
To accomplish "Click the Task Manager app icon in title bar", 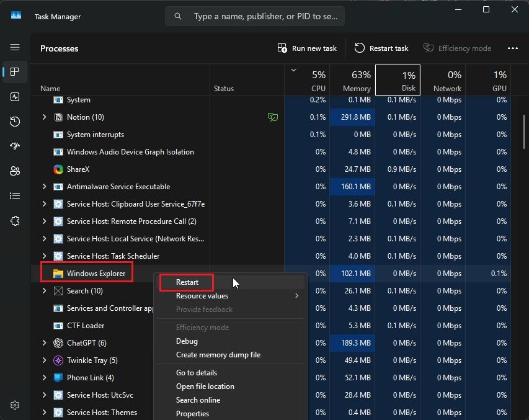I will tap(16, 16).
